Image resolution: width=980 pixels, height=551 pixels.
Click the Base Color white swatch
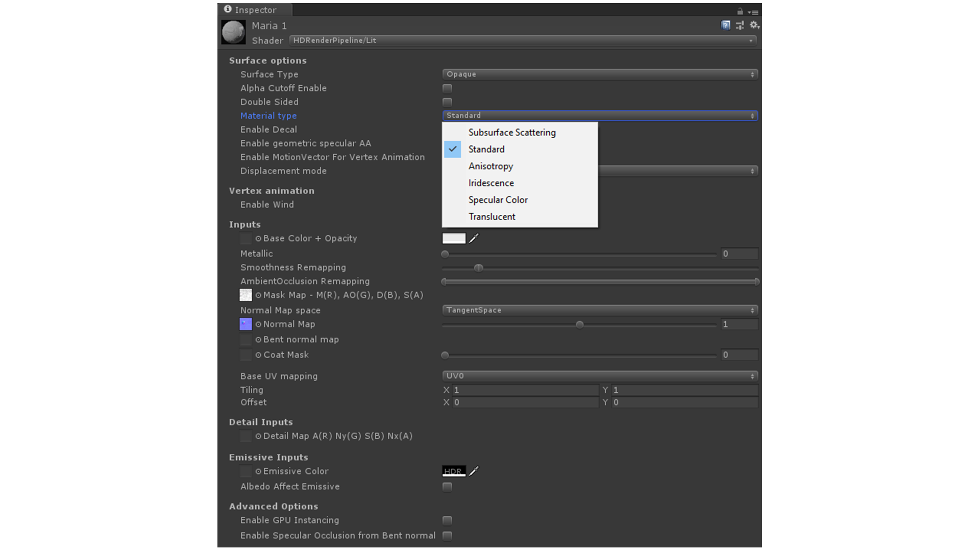pyautogui.click(x=454, y=238)
